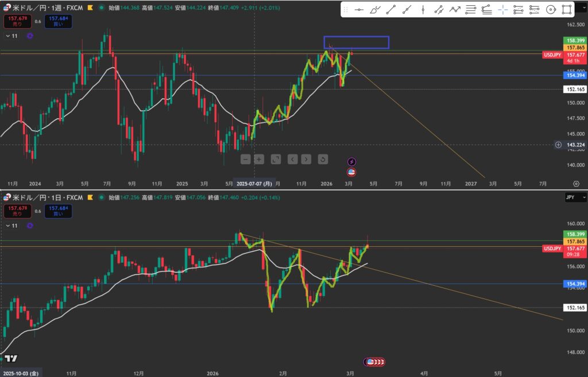588x377 pixels.
Task: Expand the indicator legend on the daily chart
Action: pos(7,226)
